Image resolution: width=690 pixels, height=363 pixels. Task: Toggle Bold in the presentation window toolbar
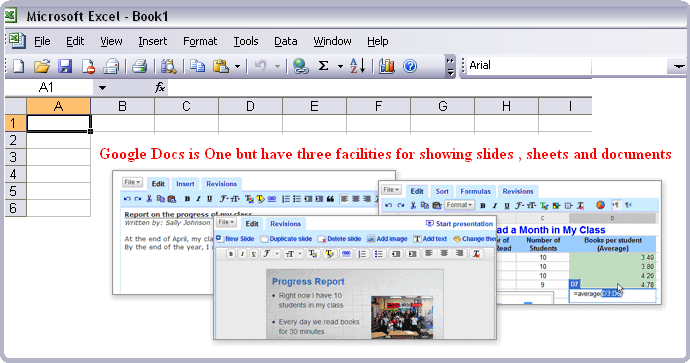pos(231,254)
